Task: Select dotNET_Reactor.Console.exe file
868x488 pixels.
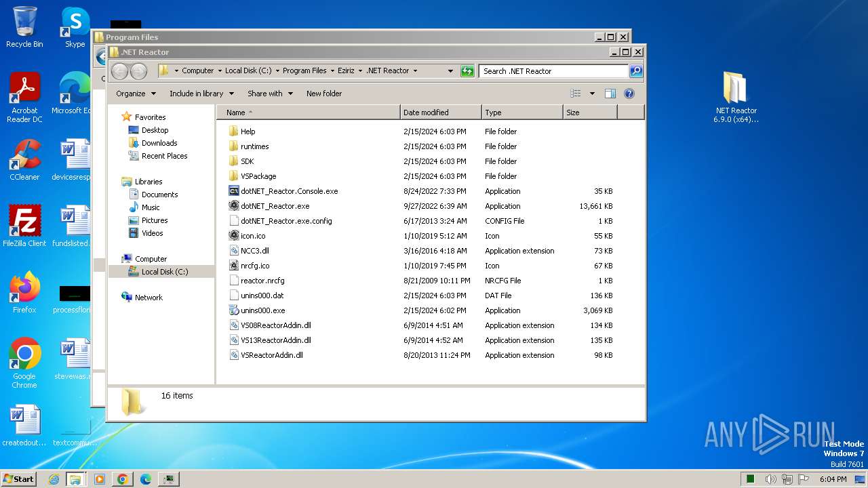Action: 289,191
